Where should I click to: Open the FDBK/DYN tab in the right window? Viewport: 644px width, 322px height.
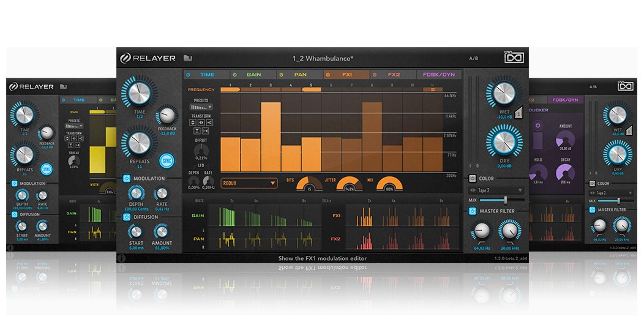coord(565,100)
